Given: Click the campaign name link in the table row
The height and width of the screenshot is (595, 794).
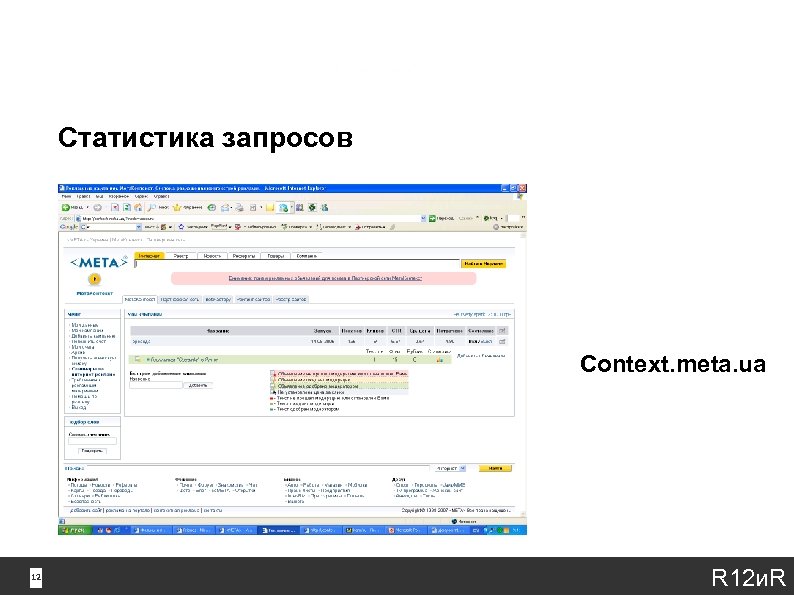Looking at the screenshot, I should pos(141,341).
